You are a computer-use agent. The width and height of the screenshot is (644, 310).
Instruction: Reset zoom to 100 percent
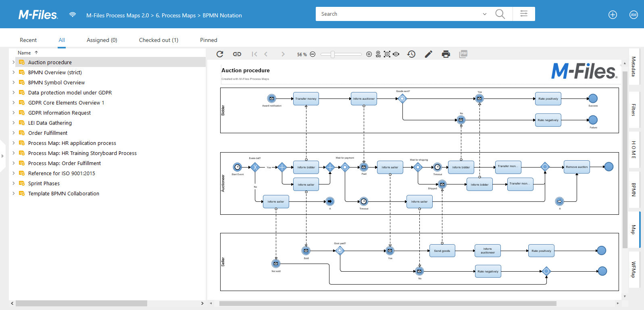[x=378, y=54]
